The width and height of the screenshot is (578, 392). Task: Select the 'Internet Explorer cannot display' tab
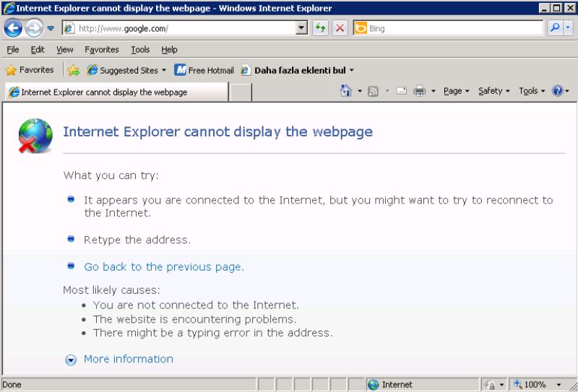tap(116, 92)
